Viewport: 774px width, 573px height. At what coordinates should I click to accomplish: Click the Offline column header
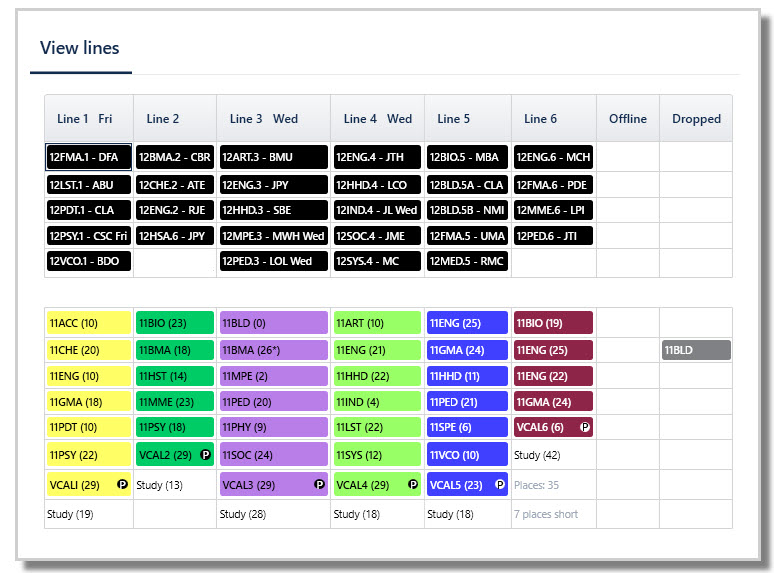pyautogui.click(x=628, y=118)
